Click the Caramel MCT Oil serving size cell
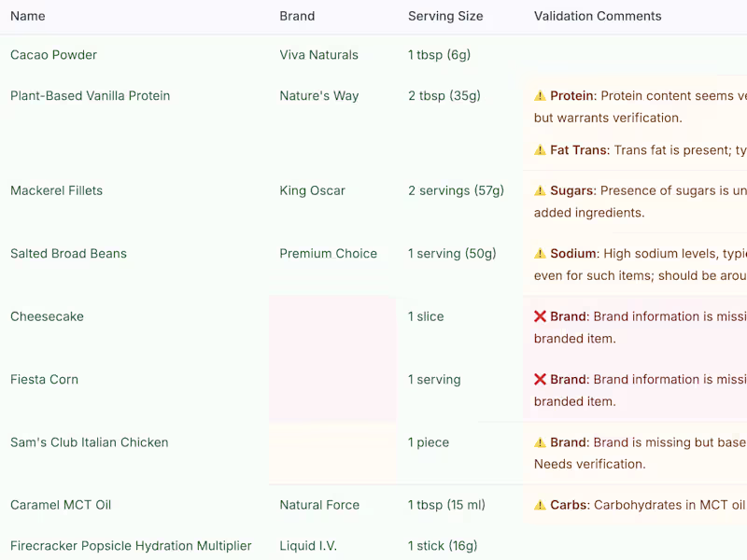The height and width of the screenshot is (560, 747). (x=446, y=505)
